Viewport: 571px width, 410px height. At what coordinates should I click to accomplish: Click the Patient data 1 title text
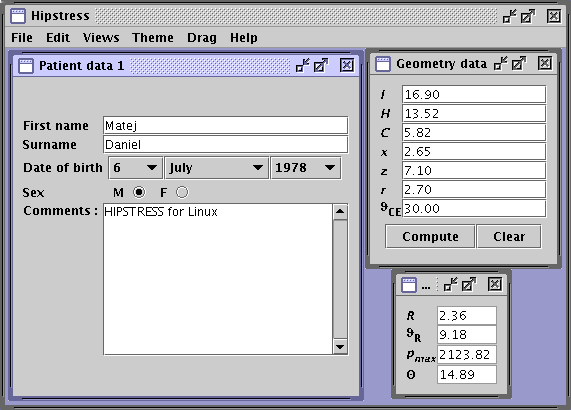coord(82,66)
